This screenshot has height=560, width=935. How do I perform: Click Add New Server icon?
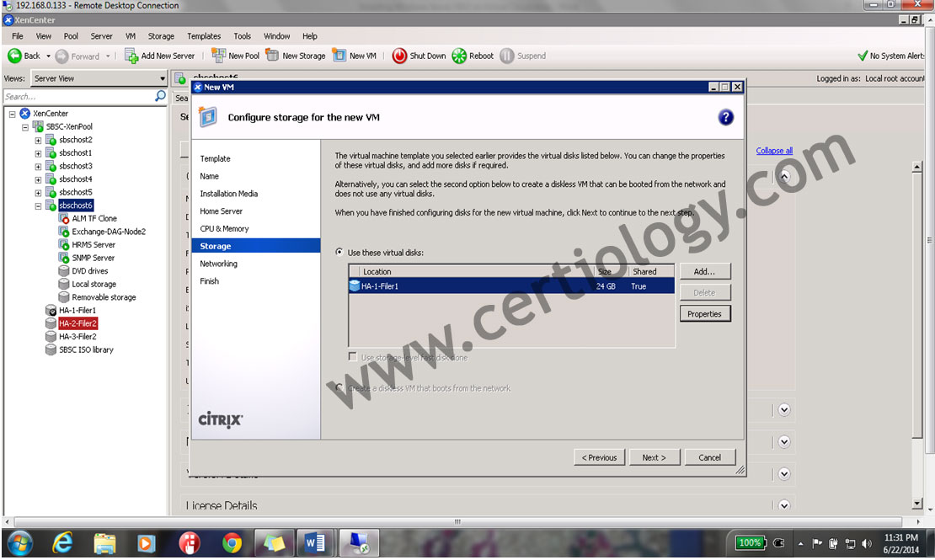[x=131, y=56]
